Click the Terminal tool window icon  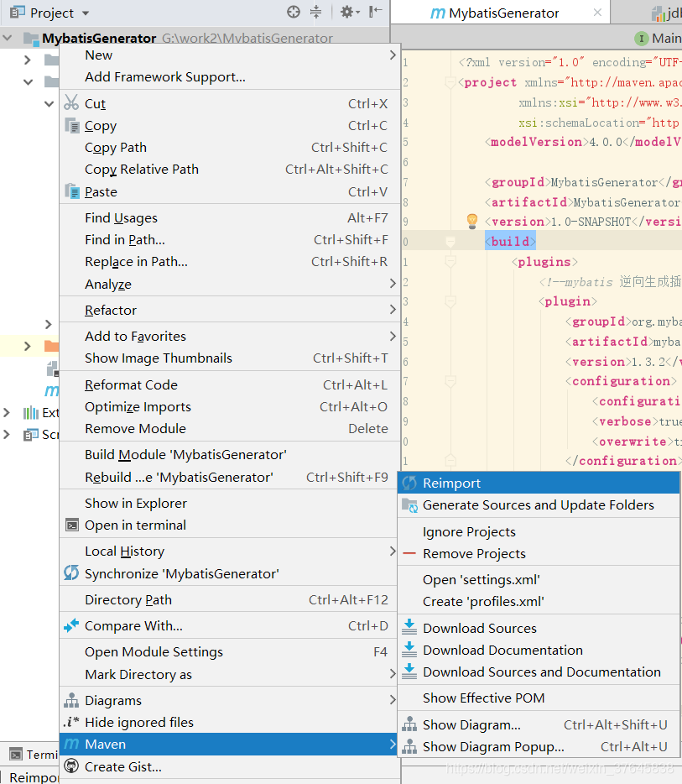click(16, 754)
